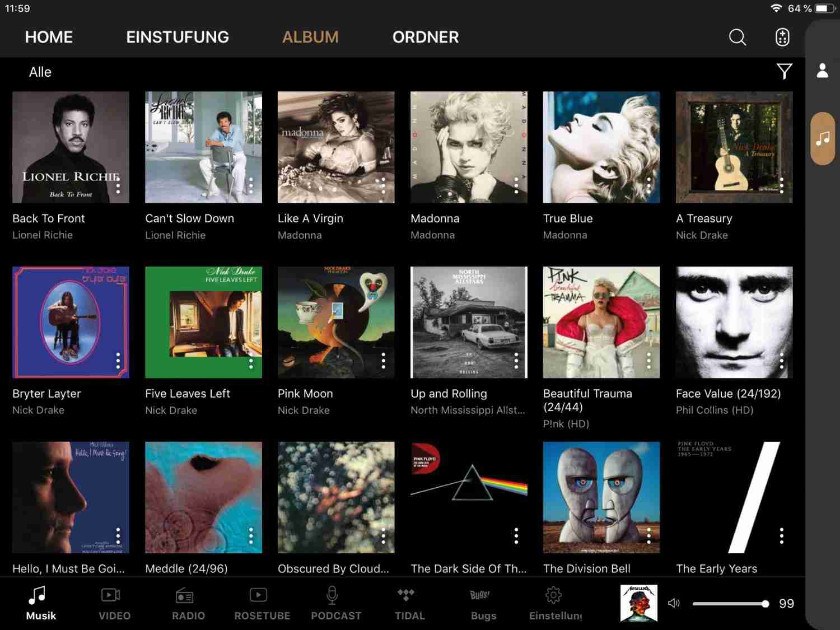Open the Meddle album cover
This screenshot has height=630, width=840.
pos(203,497)
